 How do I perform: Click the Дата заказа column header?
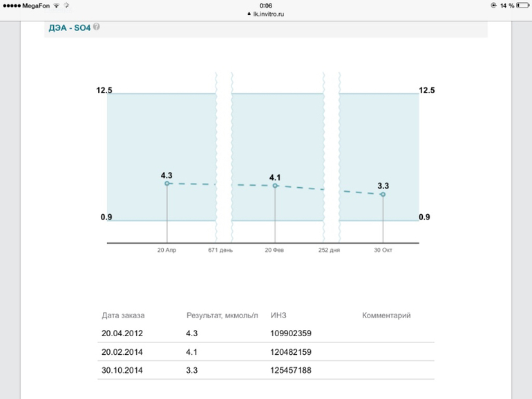coord(123,315)
